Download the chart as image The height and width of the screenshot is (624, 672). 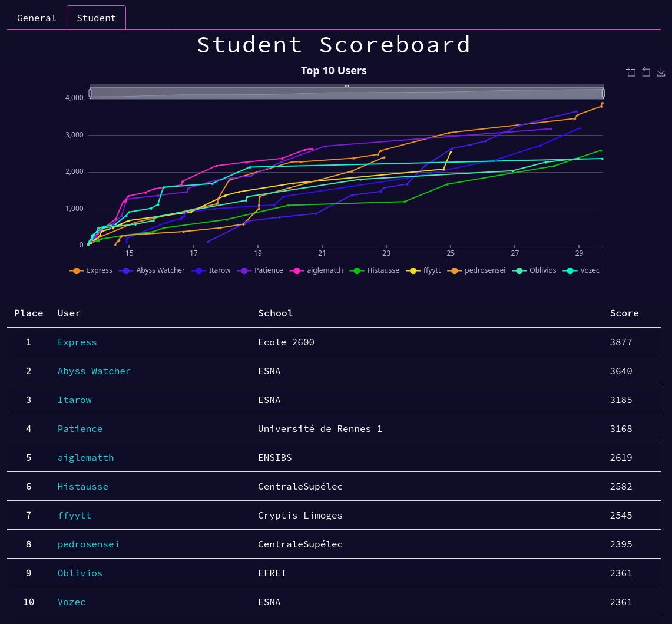tap(661, 72)
